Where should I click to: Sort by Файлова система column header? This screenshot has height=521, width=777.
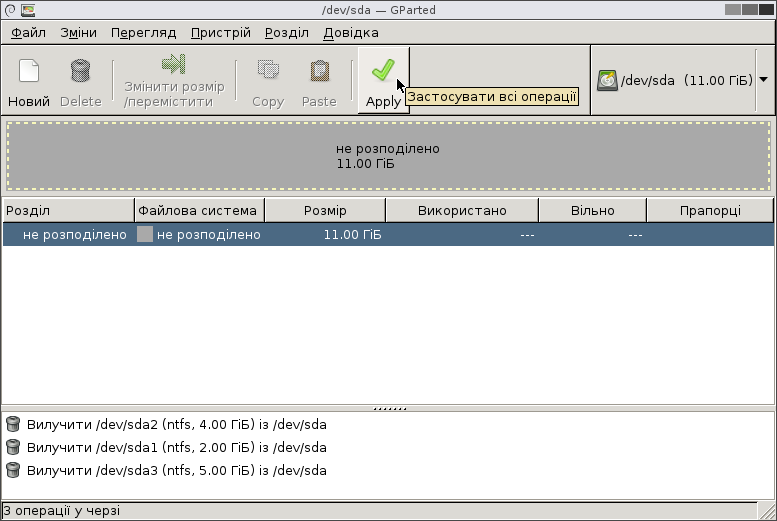pyautogui.click(x=199, y=210)
